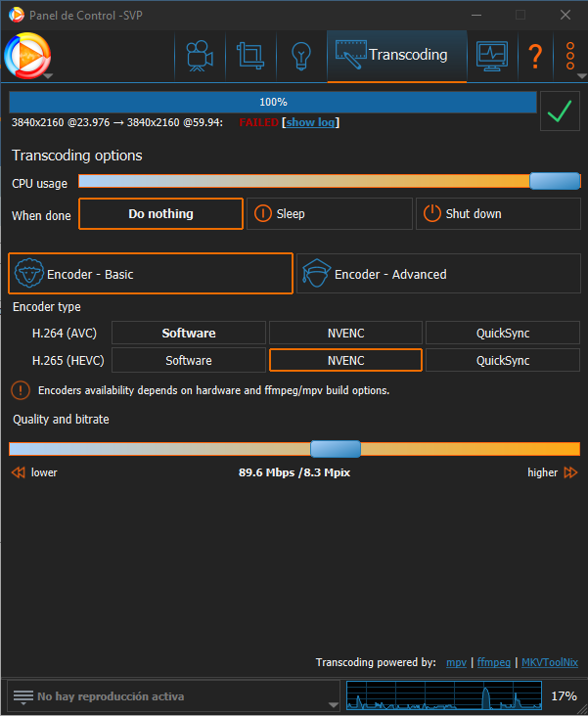Open the ffmpeg link
The height and width of the screenshot is (716, 588).
click(x=493, y=662)
